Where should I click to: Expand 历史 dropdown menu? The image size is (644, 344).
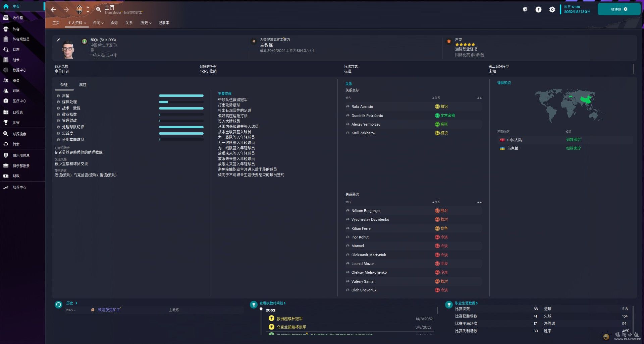coord(146,23)
